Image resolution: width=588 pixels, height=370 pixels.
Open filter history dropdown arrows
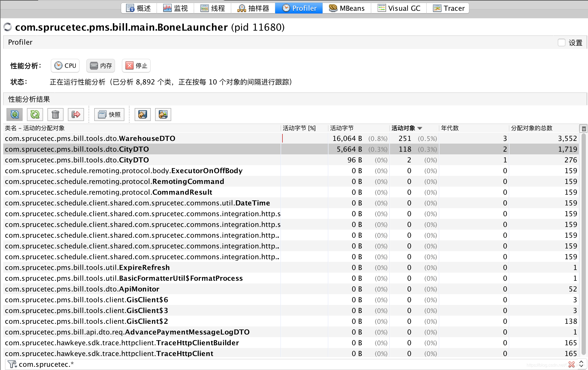pos(581,364)
